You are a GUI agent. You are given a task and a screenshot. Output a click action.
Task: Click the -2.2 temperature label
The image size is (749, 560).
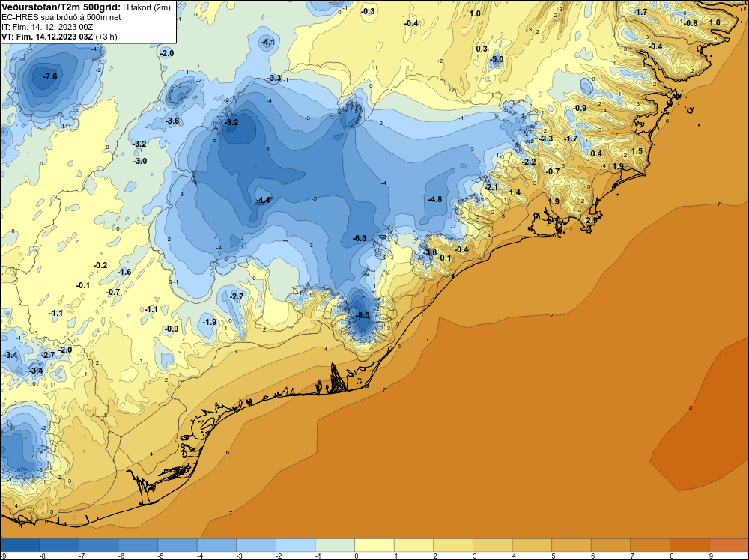click(529, 162)
